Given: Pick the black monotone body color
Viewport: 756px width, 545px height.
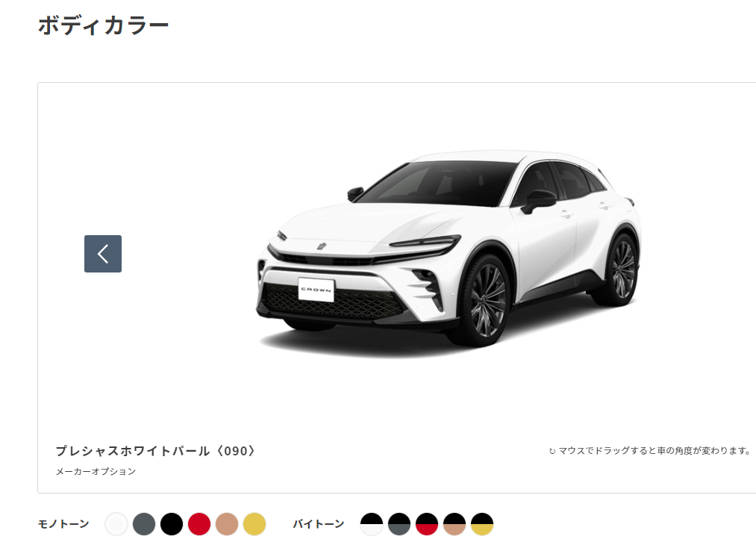Looking at the screenshot, I should [171, 524].
